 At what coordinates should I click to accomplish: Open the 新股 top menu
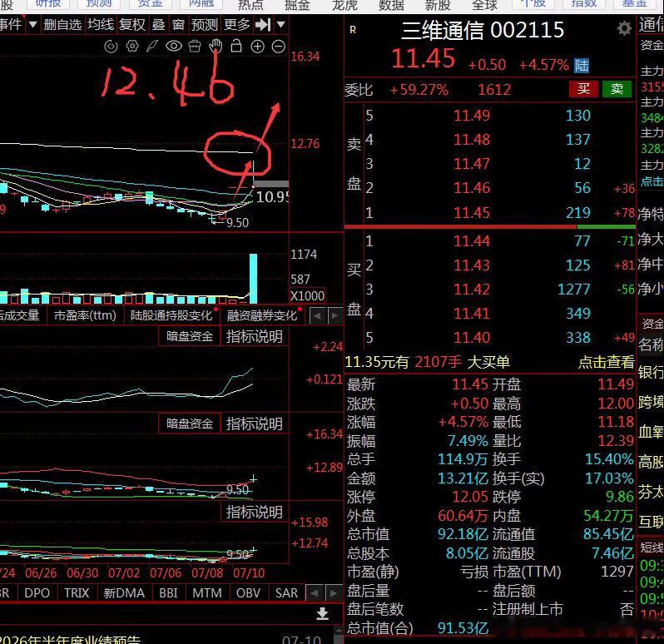[x=438, y=5]
